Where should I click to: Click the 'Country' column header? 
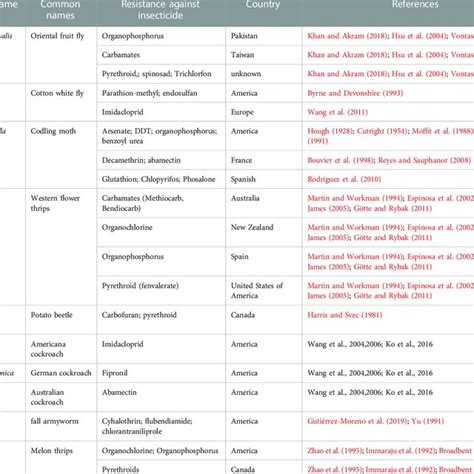pyautogui.click(x=263, y=4)
